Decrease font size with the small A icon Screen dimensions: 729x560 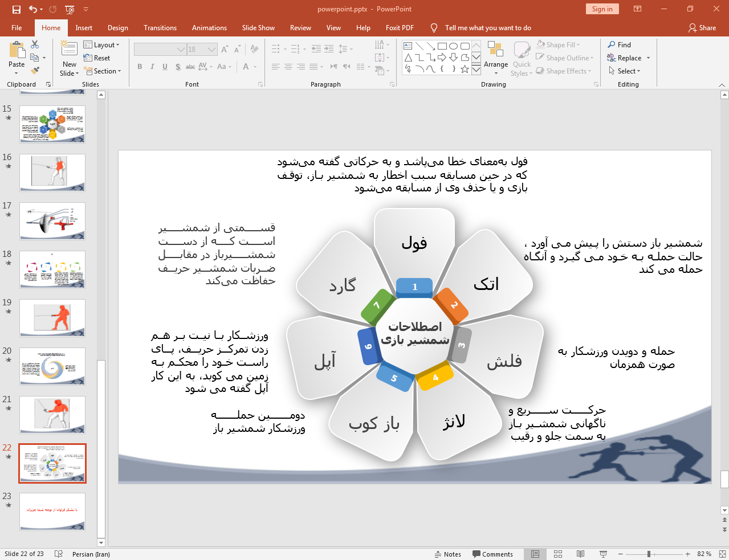coord(238,50)
